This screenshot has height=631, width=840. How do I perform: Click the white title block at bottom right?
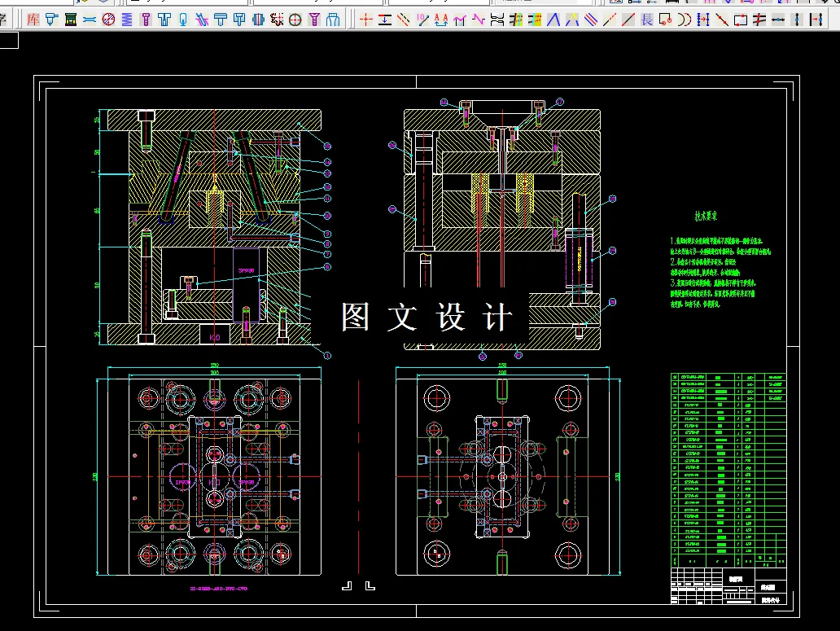click(x=728, y=586)
